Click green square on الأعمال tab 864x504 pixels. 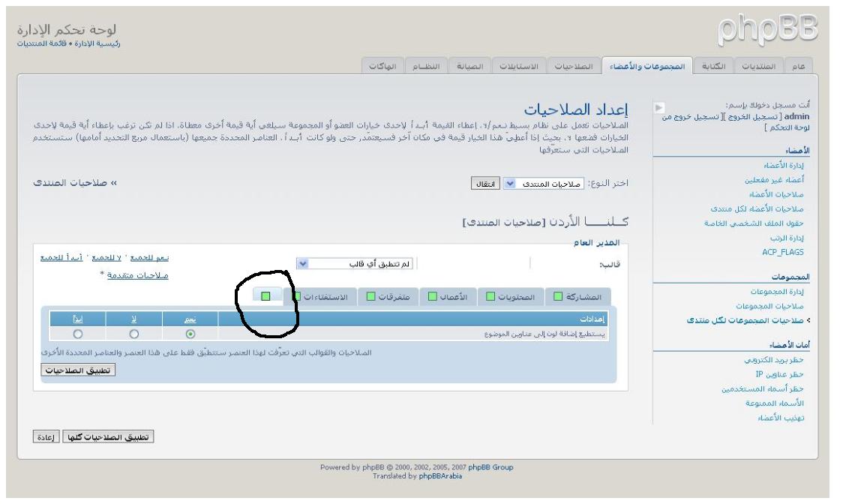pyautogui.click(x=433, y=296)
